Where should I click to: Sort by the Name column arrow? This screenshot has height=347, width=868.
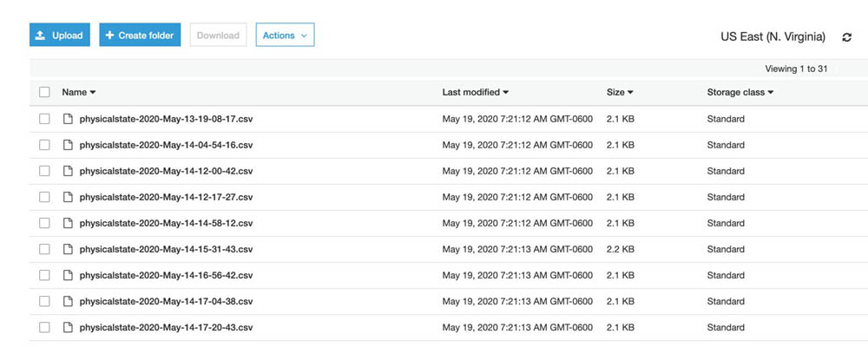tap(93, 93)
